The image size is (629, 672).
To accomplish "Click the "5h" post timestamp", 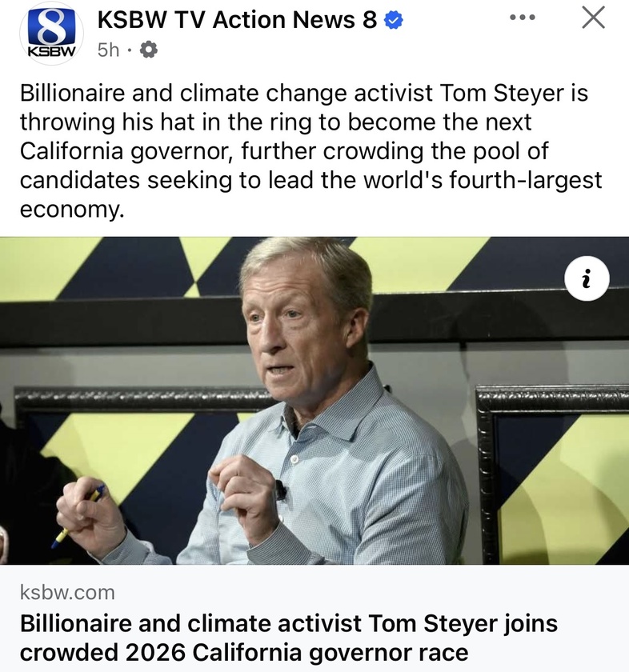I will click(108, 50).
